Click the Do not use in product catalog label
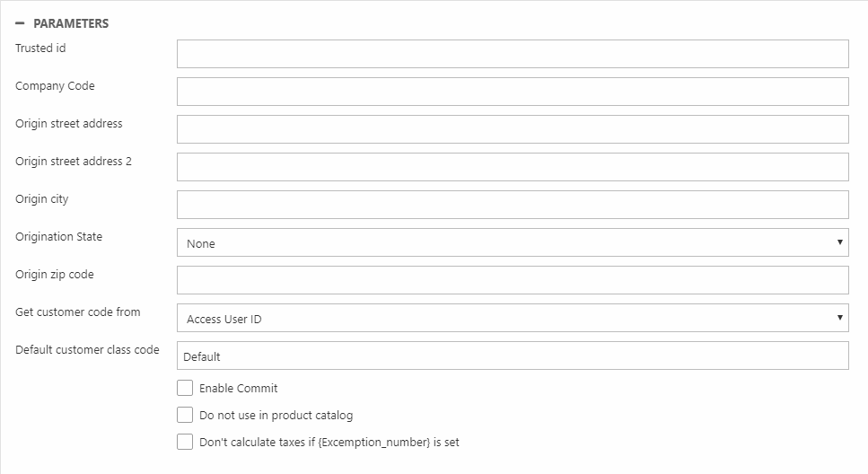This screenshot has width=868, height=474. [x=276, y=416]
